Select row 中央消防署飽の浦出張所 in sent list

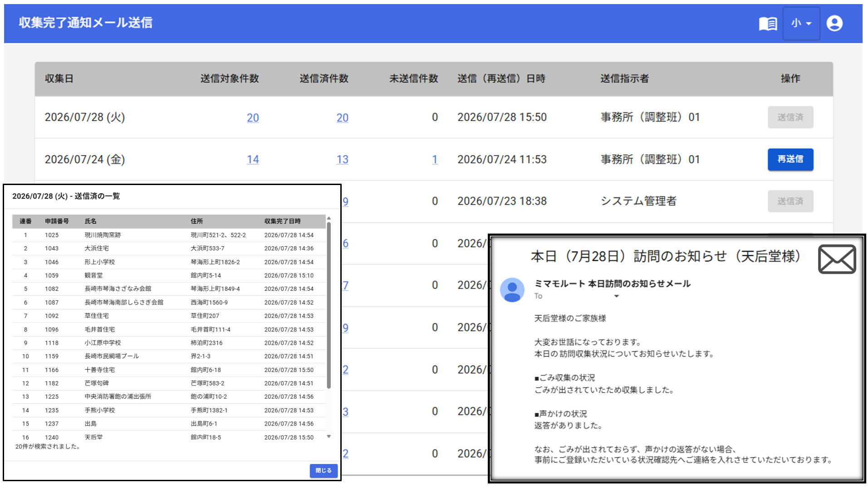tap(169, 396)
